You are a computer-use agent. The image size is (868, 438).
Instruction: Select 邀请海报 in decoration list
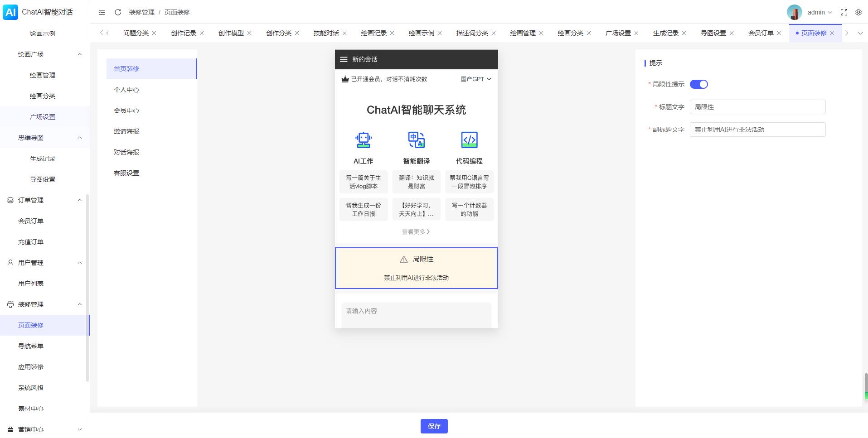[151, 131]
